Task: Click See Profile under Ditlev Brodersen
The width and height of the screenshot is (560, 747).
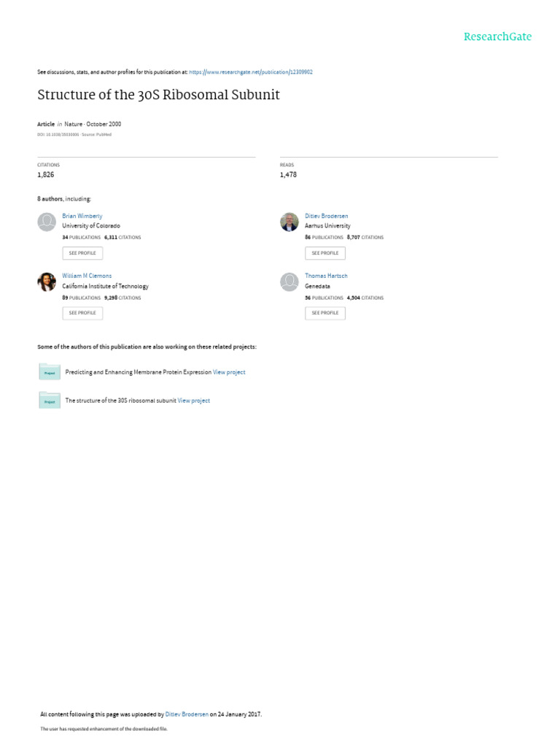Action: pos(325,253)
